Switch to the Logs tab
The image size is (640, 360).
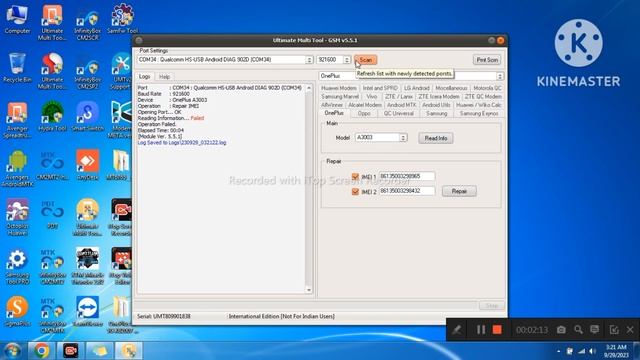click(144, 76)
